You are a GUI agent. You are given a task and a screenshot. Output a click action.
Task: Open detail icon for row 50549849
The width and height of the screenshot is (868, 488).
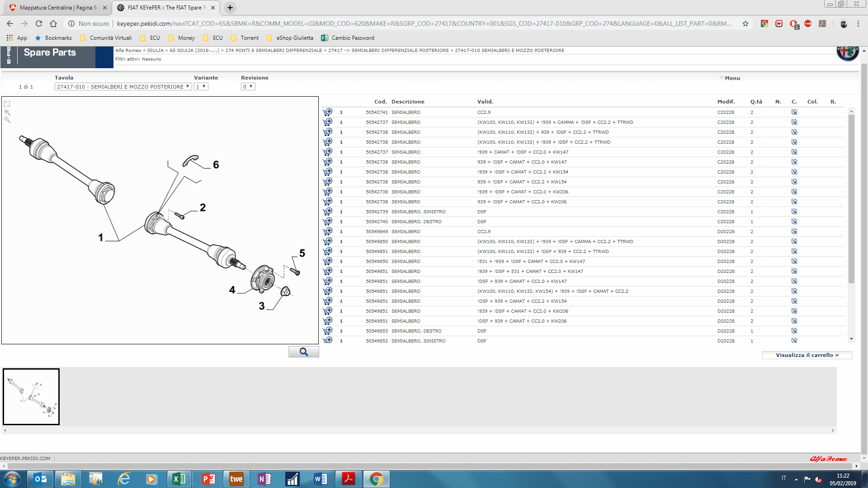794,231
